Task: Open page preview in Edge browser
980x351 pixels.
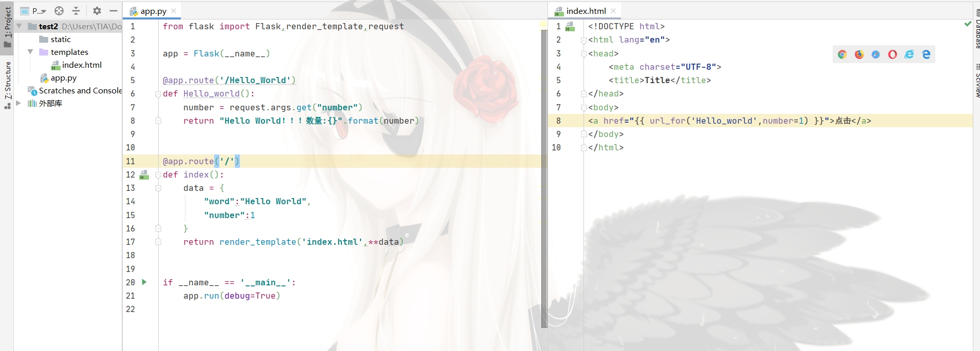Action: click(926, 54)
